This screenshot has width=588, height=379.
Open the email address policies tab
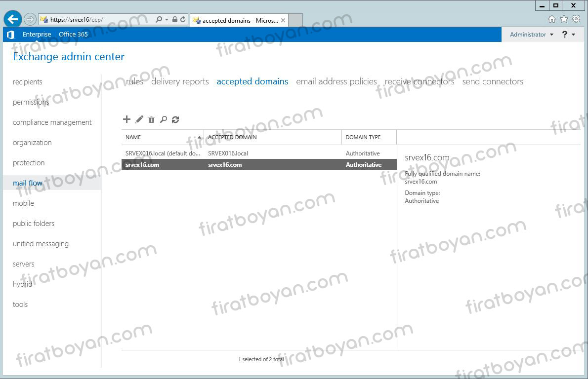point(336,81)
